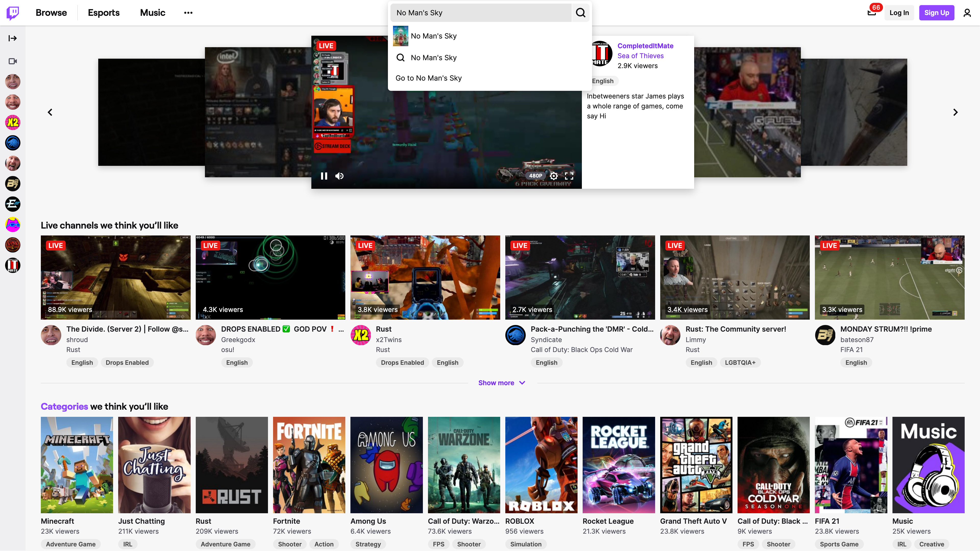Open the more navigation ellipsis menu
The width and height of the screenshot is (980, 551).
pos(188,12)
